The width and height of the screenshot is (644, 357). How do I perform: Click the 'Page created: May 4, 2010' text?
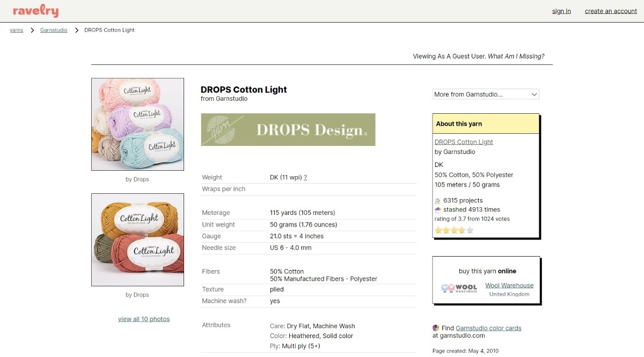pyautogui.click(x=465, y=351)
